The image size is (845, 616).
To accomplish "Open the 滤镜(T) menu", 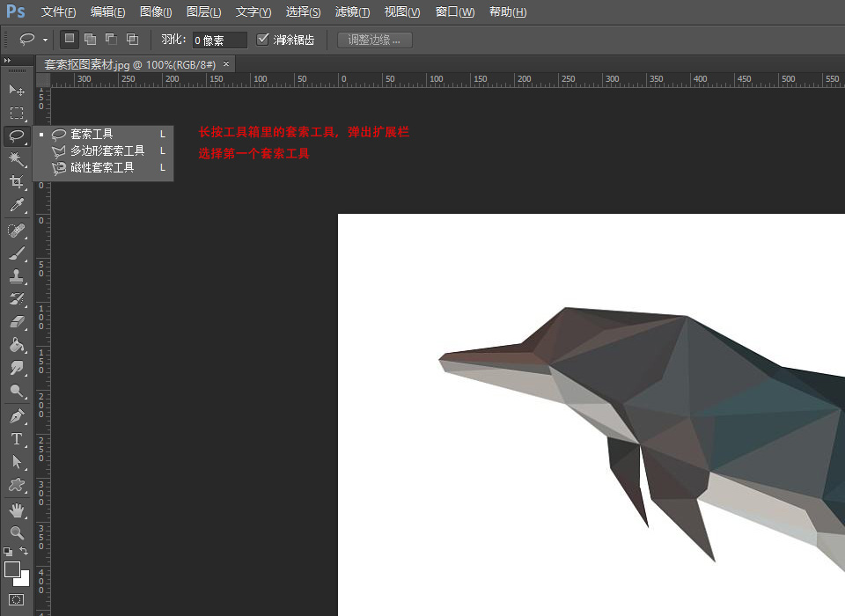I will point(352,12).
